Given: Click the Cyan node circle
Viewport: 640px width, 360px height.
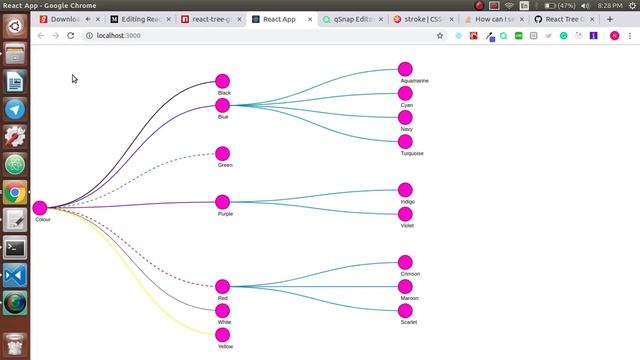Looking at the screenshot, I should tap(405, 93).
